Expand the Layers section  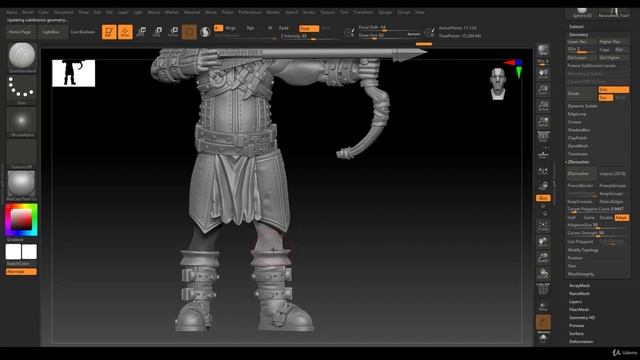point(575,302)
